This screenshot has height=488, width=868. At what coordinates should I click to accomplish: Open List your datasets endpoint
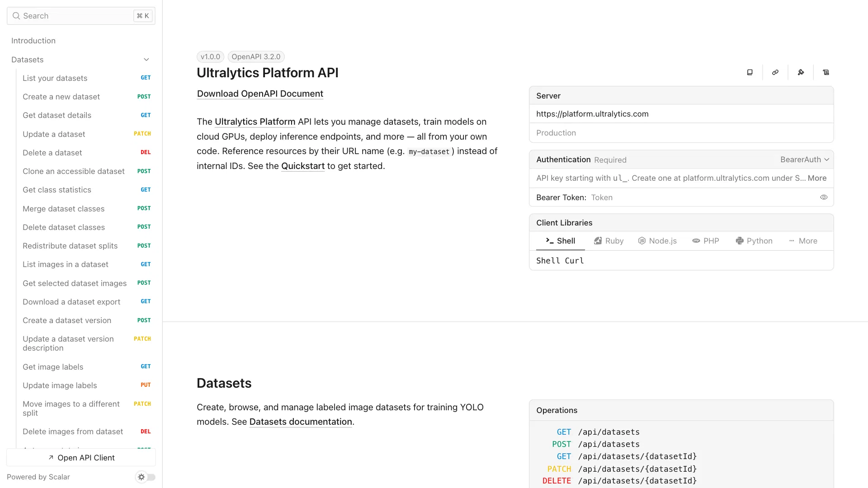click(x=87, y=78)
